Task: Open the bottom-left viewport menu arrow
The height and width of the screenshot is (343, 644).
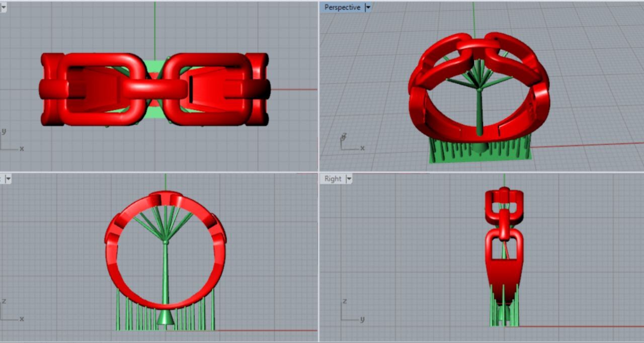Action: tap(8, 179)
